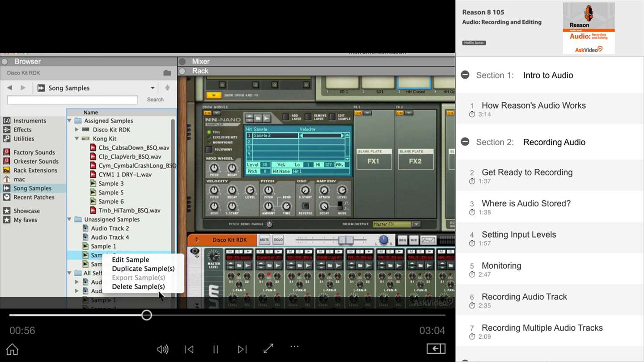The height and width of the screenshot is (362, 644).
Task: Click the NN-Nano Edit Sample button
Action: [x=332, y=117]
